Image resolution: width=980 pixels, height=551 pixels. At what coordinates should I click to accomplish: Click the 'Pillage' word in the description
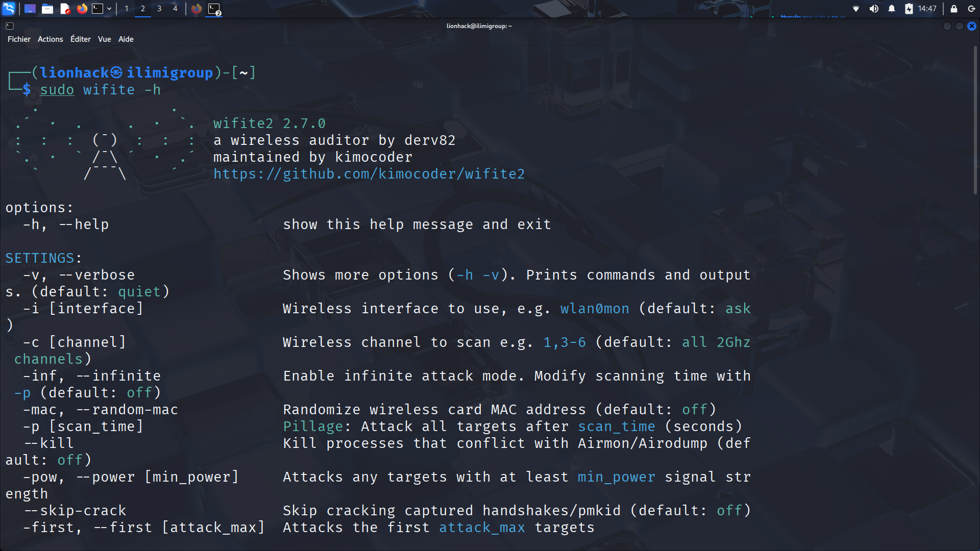coord(313,427)
